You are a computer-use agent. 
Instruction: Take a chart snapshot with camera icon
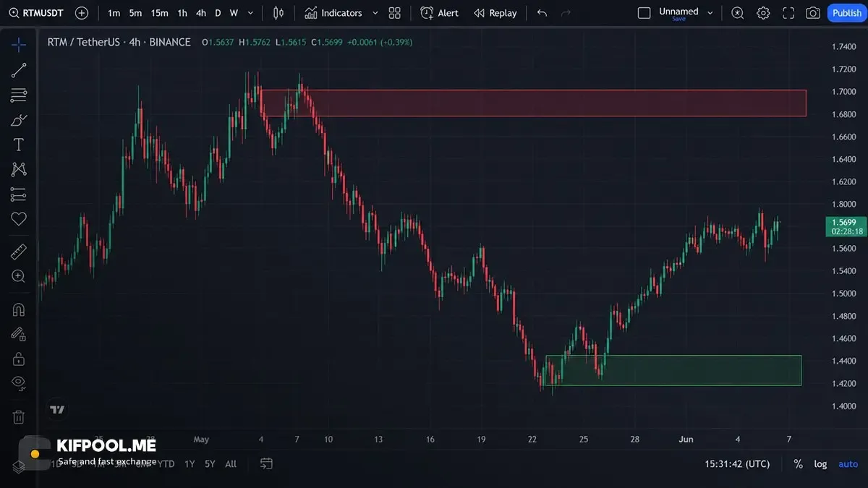click(813, 13)
